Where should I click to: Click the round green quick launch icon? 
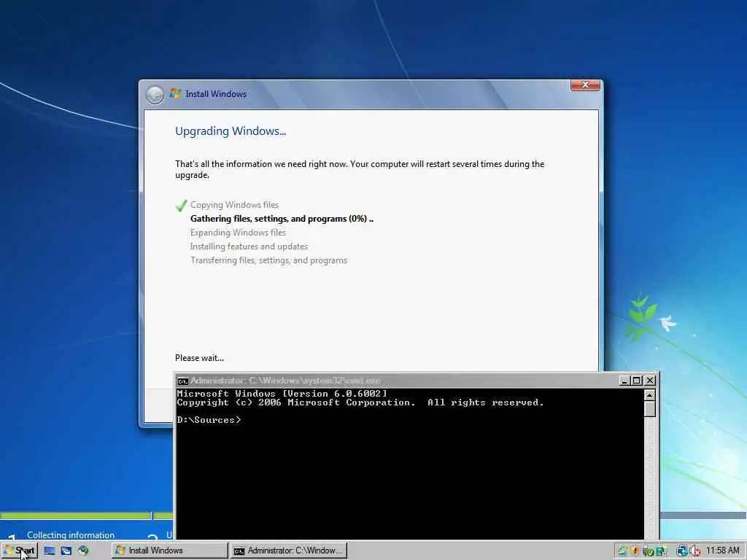pyautogui.click(x=83, y=551)
